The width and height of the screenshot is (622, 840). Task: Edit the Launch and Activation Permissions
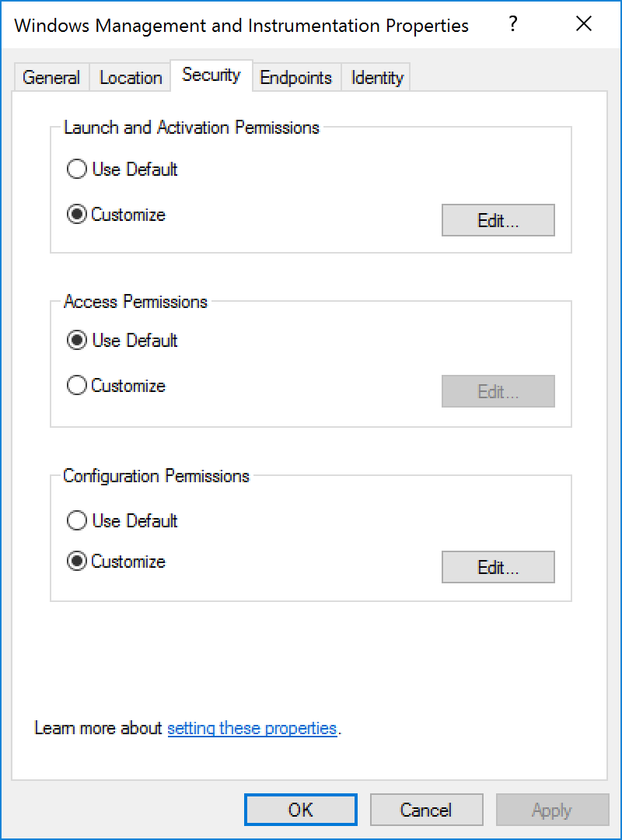point(498,220)
